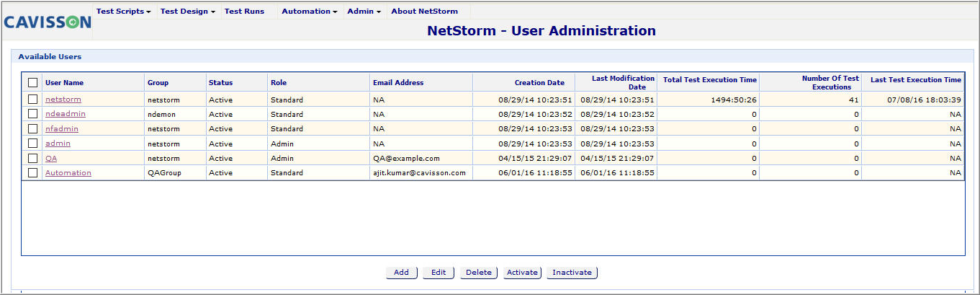Tick the Automation user checkbox
Image resolution: width=980 pixels, height=295 pixels.
click(x=32, y=173)
